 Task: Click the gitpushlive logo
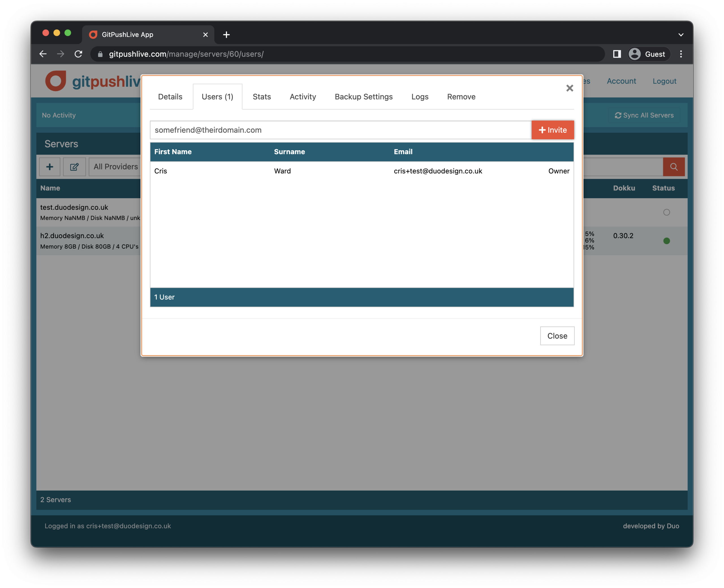pyautogui.click(x=56, y=81)
